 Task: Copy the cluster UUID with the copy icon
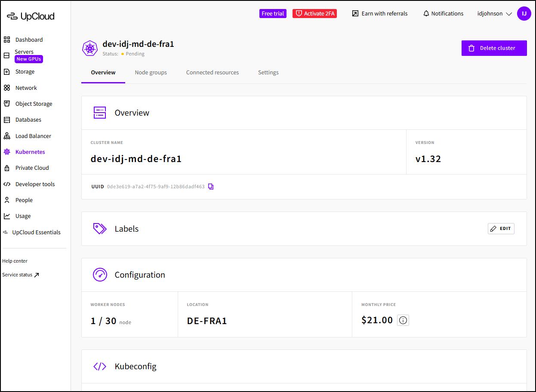(x=211, y=187)
